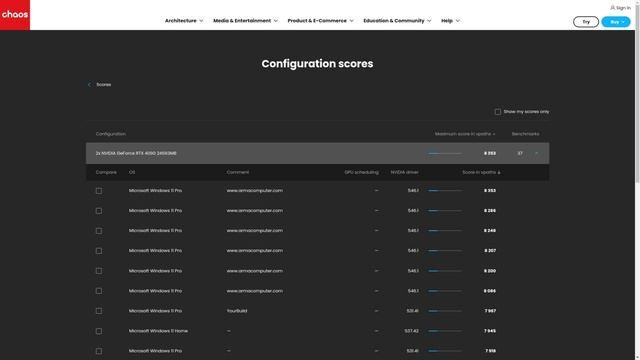Click score bar beside the 8 286 score
Viewport: 640px width, 360px height.
pyautogui.click(x=445, y=211)
